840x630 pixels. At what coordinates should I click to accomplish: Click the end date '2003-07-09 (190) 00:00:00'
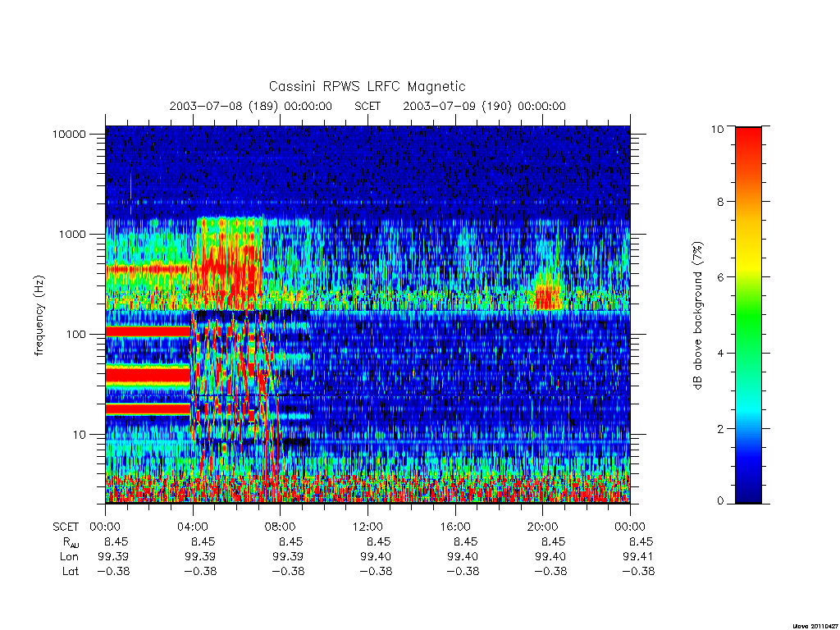point(484,106)
